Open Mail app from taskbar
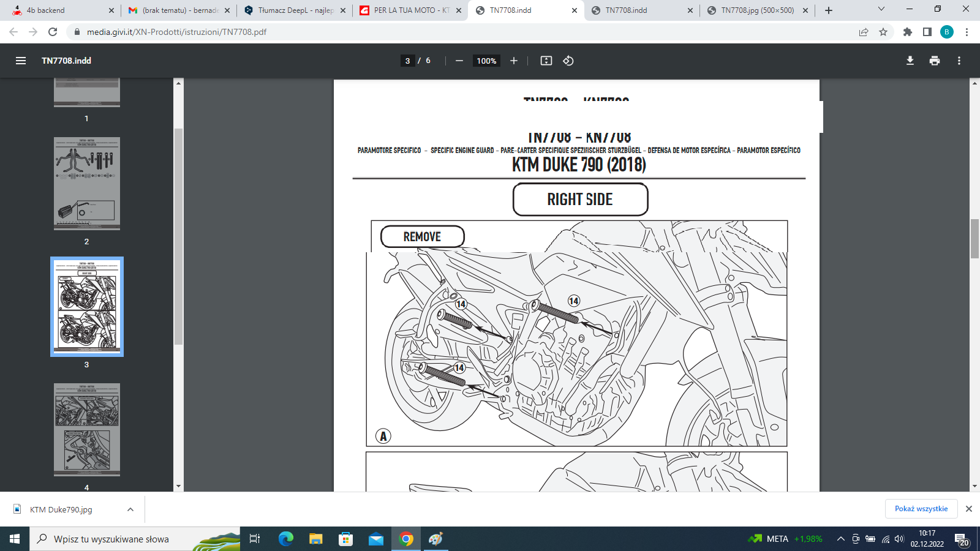This screenshot has width=980, height=551. pyautogui.click(x=376, y=539)
